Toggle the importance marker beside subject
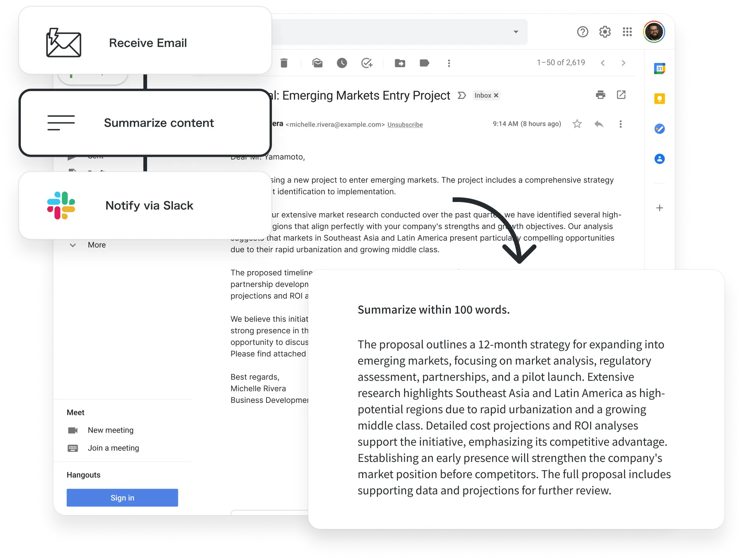 click(461, 95)
